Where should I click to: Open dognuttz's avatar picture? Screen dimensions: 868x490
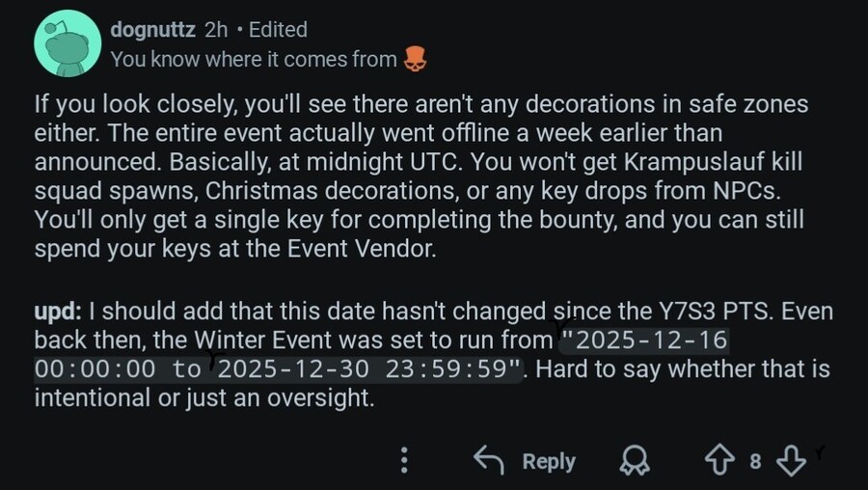(x=67, y=44)
